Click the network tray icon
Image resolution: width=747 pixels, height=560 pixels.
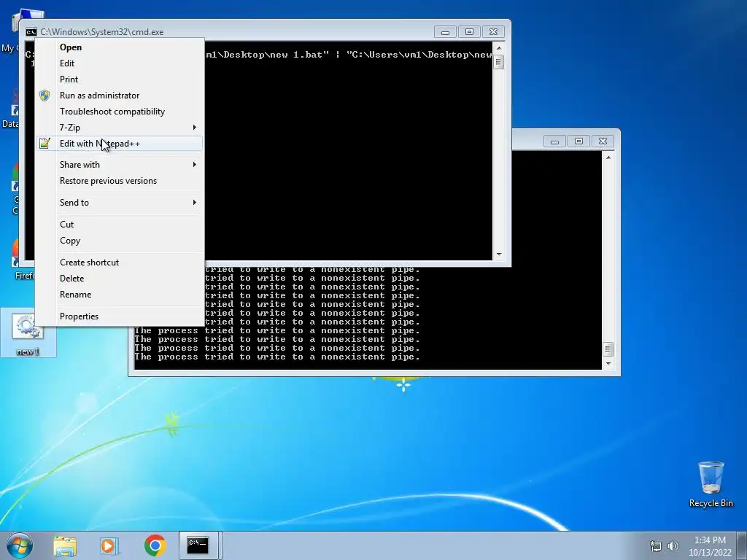656,545
